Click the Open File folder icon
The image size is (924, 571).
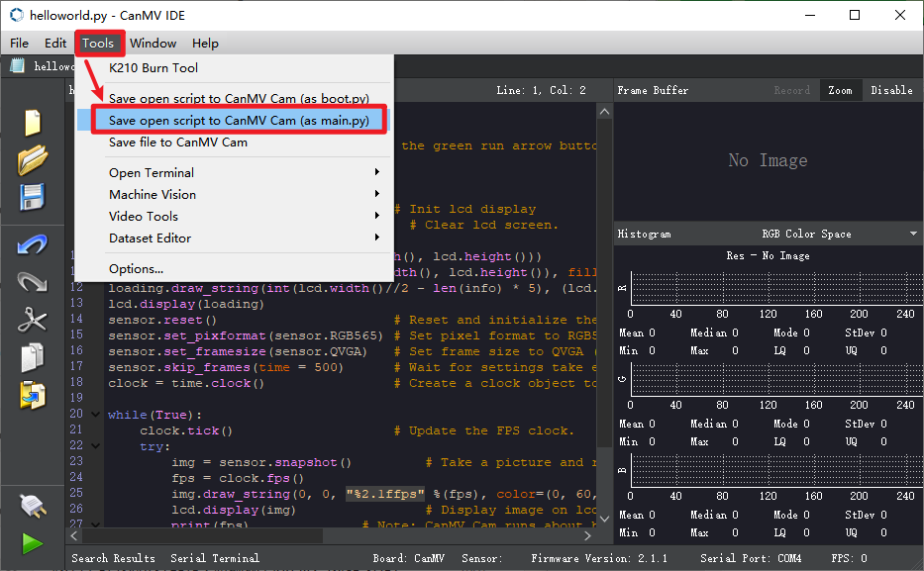(x=33, y=159)
